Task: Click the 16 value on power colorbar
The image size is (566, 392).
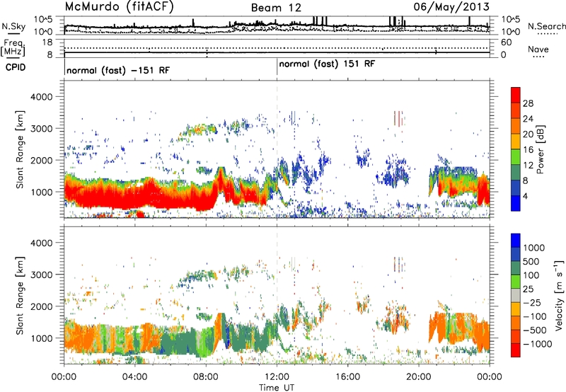Action: point(528,150)
